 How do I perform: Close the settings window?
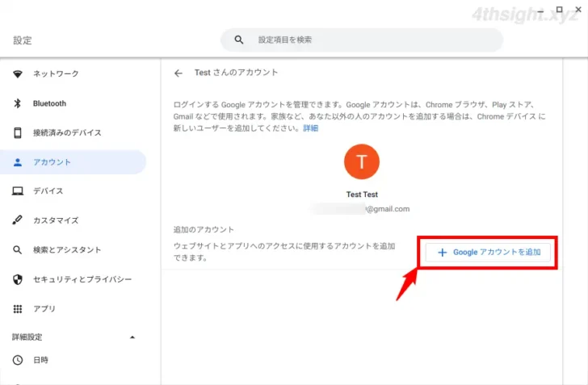click(578, 10)
